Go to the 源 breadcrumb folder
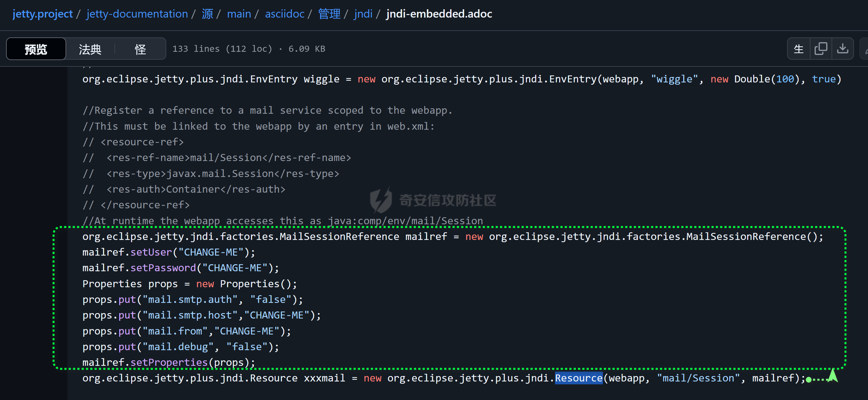This screenshot has height=400, width=868. pyautogui.click(x=207, y=14)
